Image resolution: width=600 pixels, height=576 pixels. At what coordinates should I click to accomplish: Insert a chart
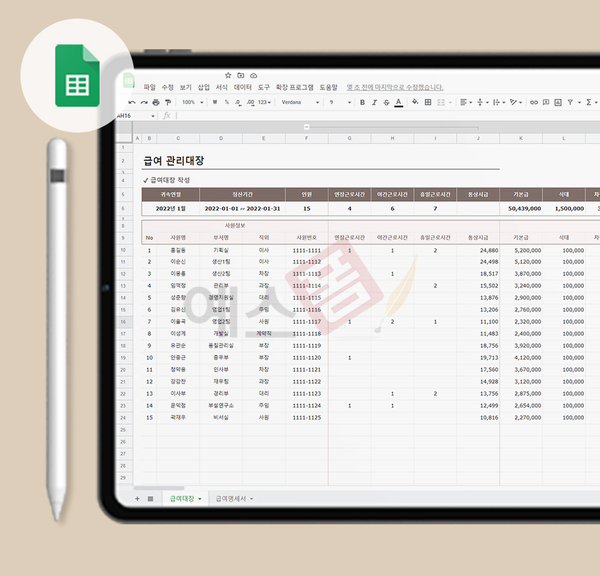point(558,102)
